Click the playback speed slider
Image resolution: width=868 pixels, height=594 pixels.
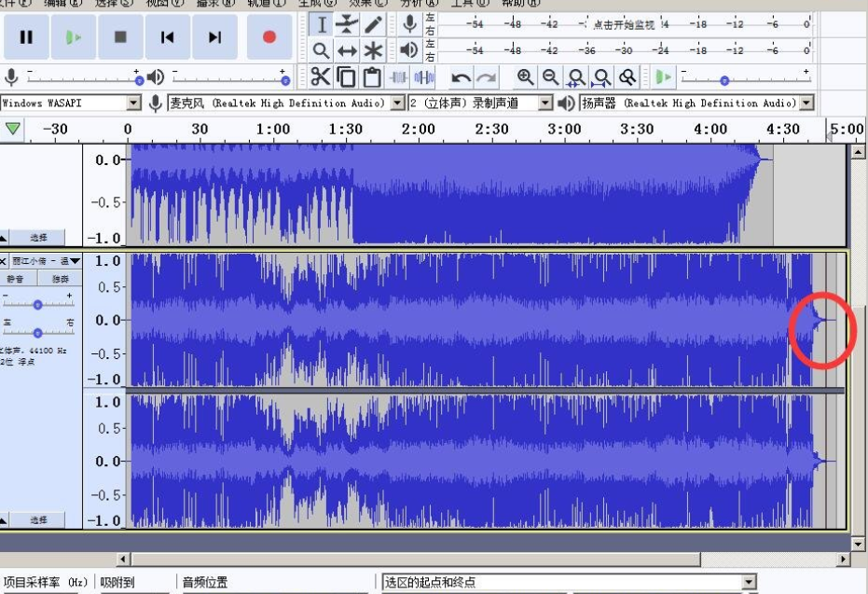pyautogui.click(x=746, y=80)
